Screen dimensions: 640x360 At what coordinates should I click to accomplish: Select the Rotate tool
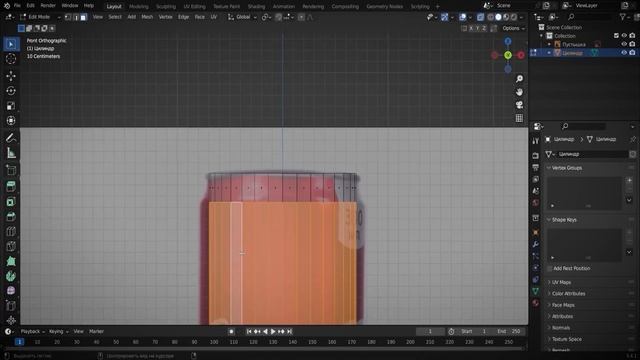(x=11, y=91)
